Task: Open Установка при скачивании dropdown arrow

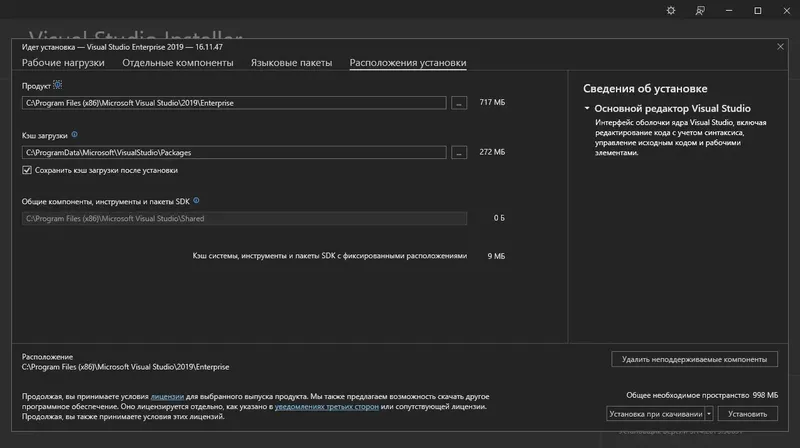Action: point(709,414)
